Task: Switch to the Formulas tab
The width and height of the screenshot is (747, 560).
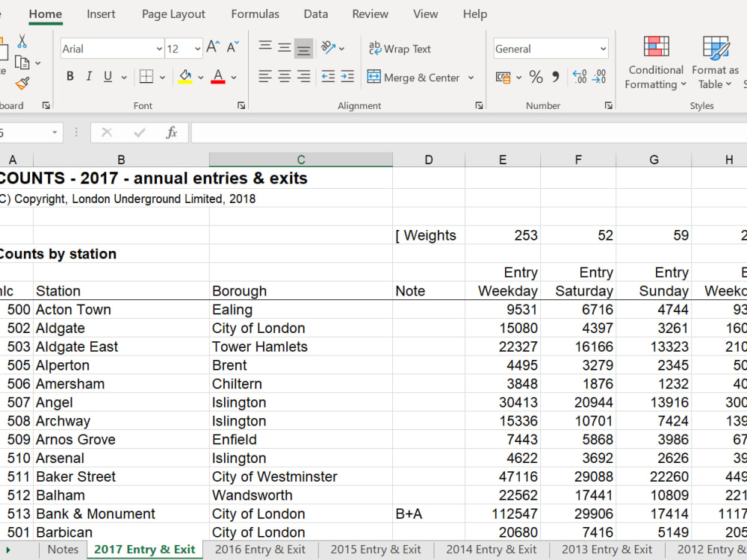Action: tap(255, 13)
